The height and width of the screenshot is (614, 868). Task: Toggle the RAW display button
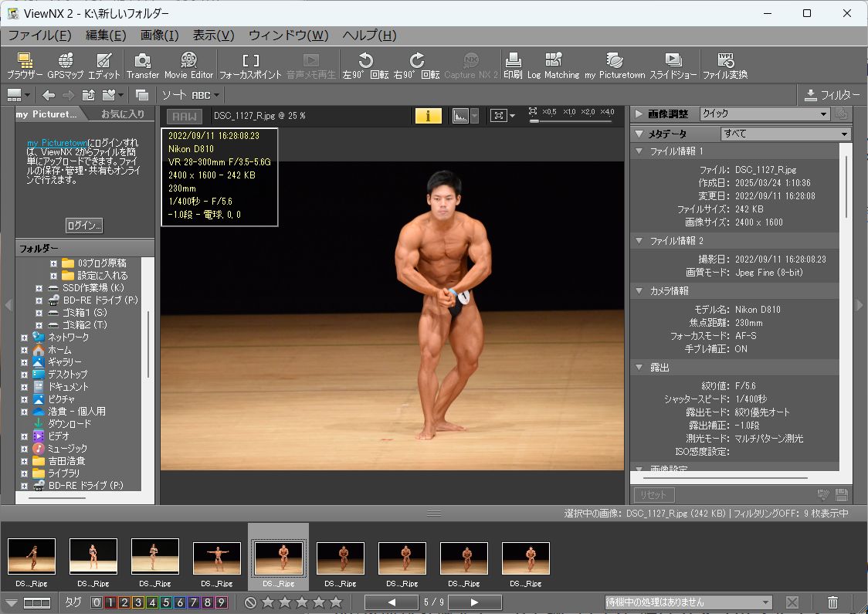185,117
